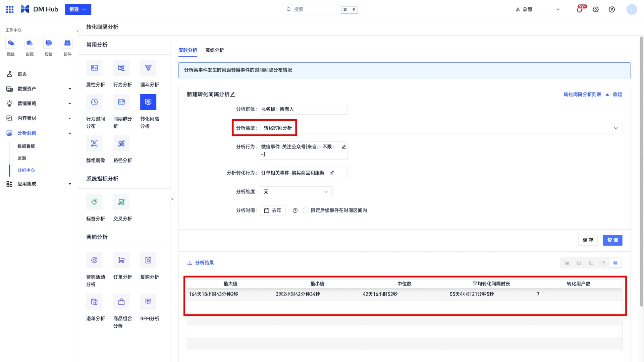Click 分析群体 所有人 field
The width and height of the screenshot is (644, 362).
click(304, 109)
